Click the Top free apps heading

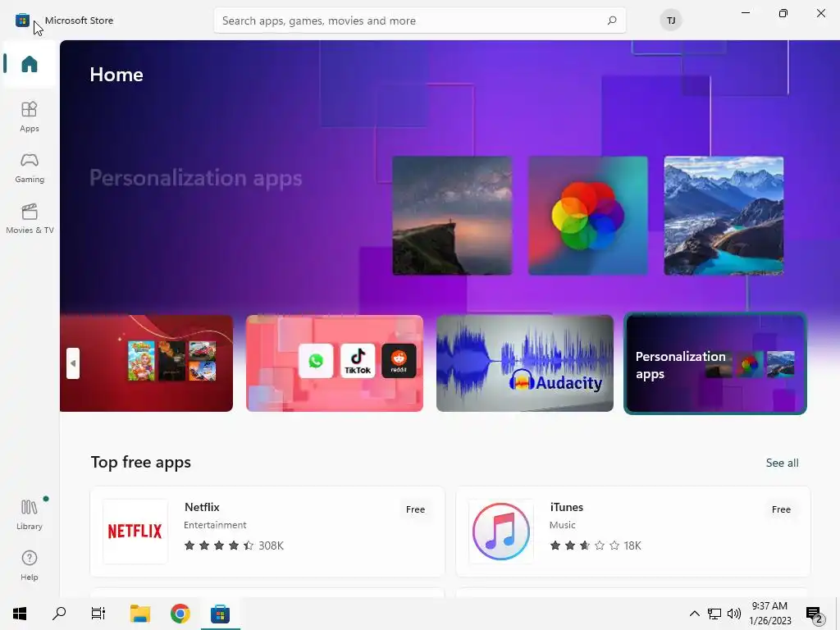point(141,463)
